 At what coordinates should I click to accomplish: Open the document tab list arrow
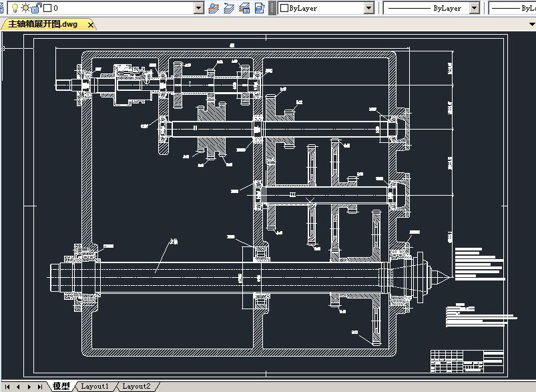[x=532, y=24]
